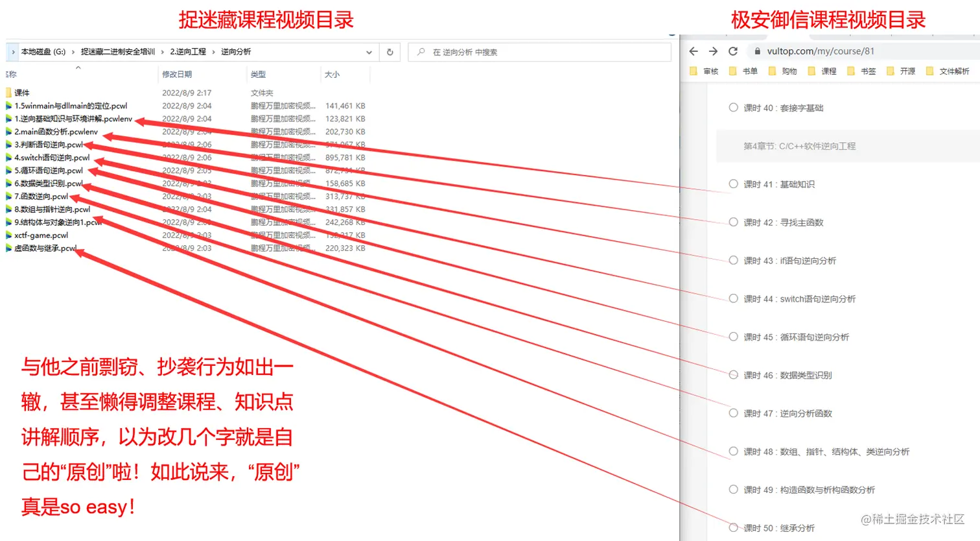Select radio for 课时 45 循环语句逆向分析

733,337
